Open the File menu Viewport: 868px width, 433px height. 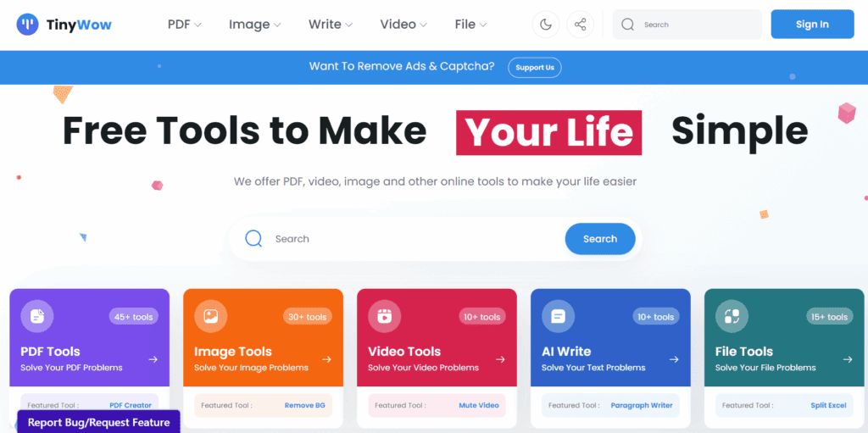[x=470, y=25]
